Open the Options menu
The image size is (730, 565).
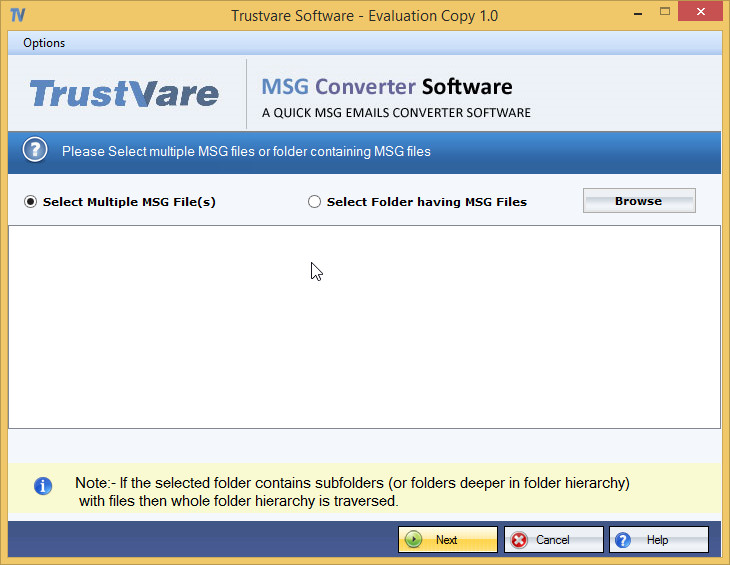point(44,43)
